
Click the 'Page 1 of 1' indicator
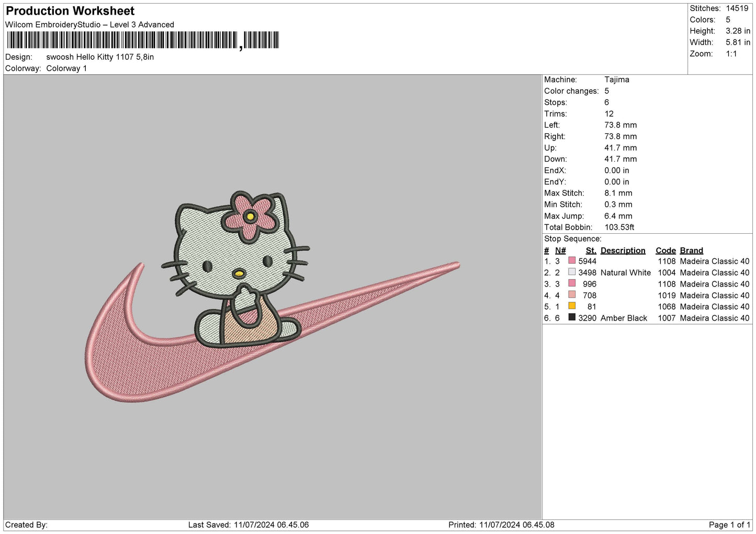730,525
